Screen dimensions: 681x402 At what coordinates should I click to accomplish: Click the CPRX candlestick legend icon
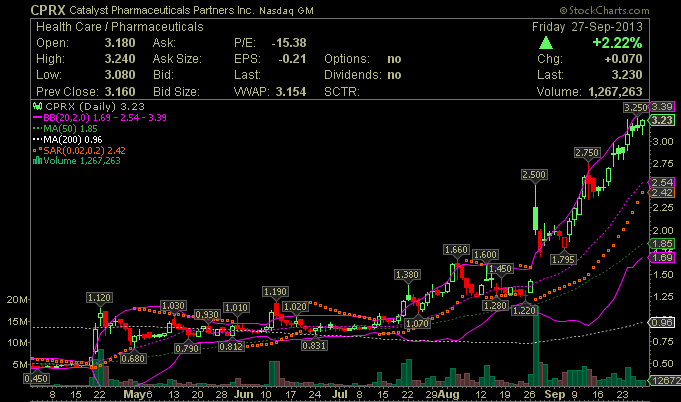[38, 104]
